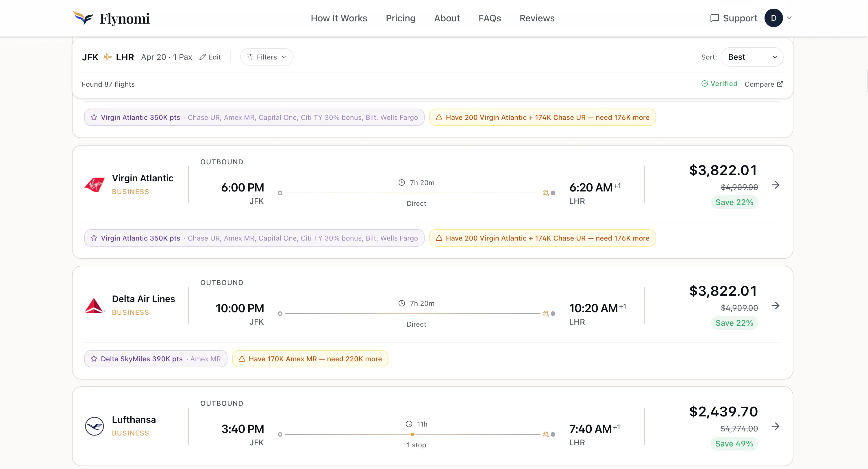Screen dimensions: 868x469
Task: Click the Lufthansa 1 stop marker dot
Action: point(412,434)
